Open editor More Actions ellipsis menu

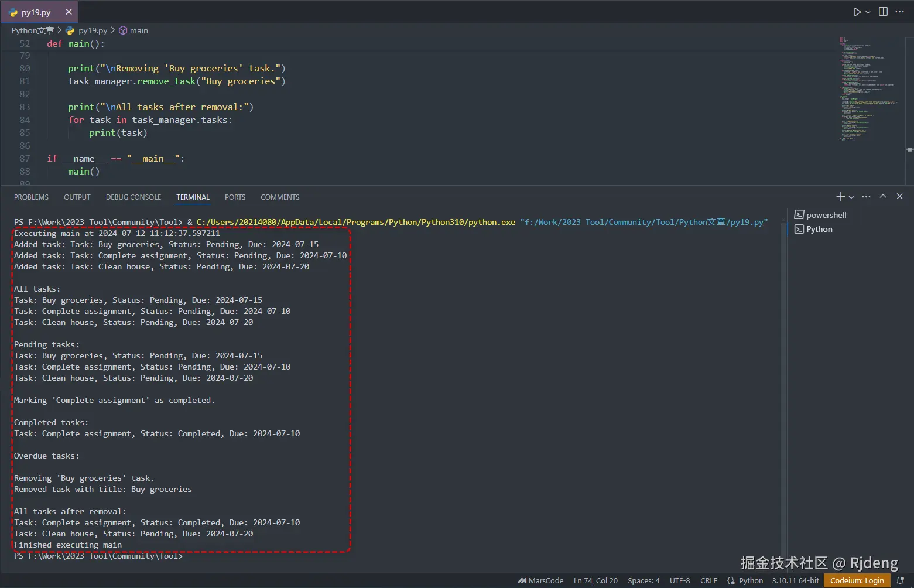click(x=900, y=12)
